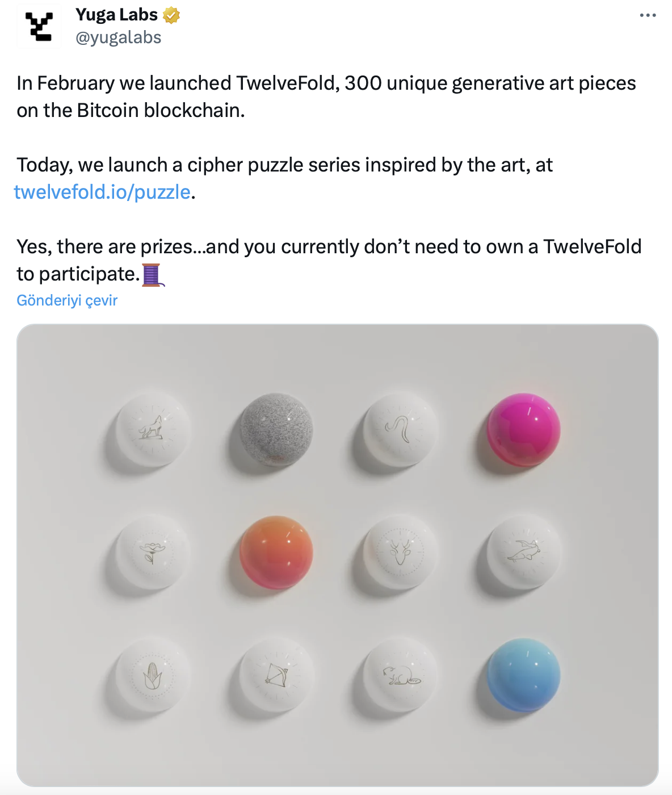This screenshot has height=795, width=672.
Task: Click the thread spool emoji
Action: 153,275
